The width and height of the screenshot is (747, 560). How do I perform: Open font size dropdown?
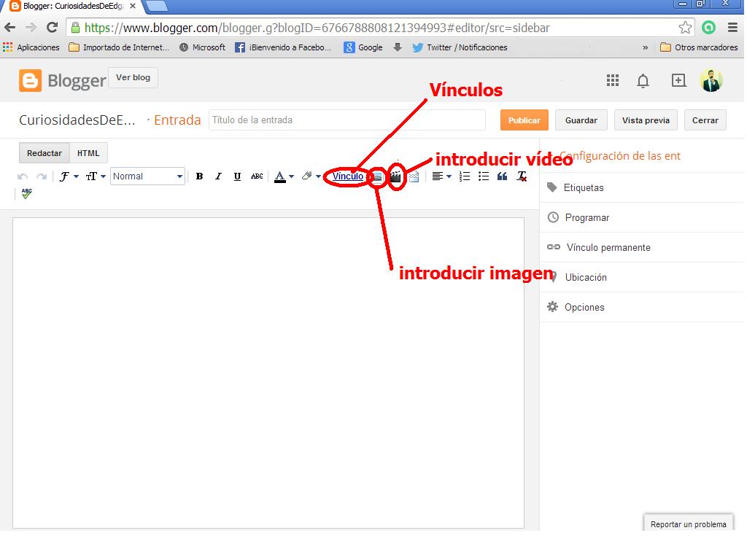click(96, 176)
